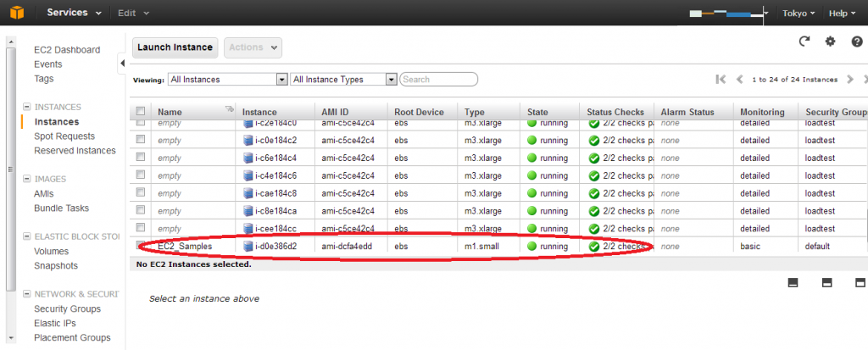Click status check icon for i-c6e184c4

coord(594,158)
